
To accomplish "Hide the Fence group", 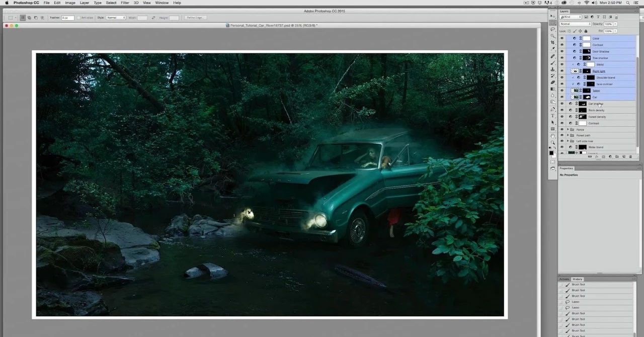I will click(x=562, y=130).
